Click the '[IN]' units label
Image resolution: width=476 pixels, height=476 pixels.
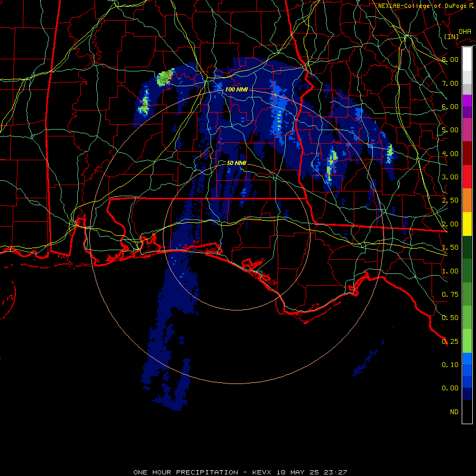coord(452,36)
